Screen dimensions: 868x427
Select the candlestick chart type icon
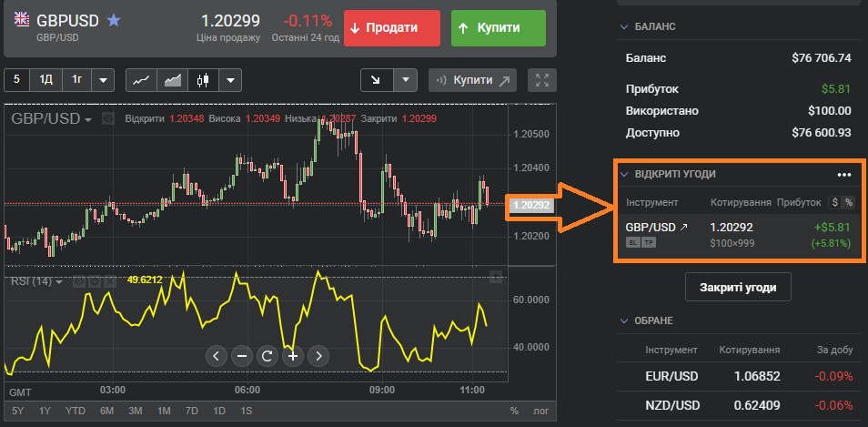(202, 80)
